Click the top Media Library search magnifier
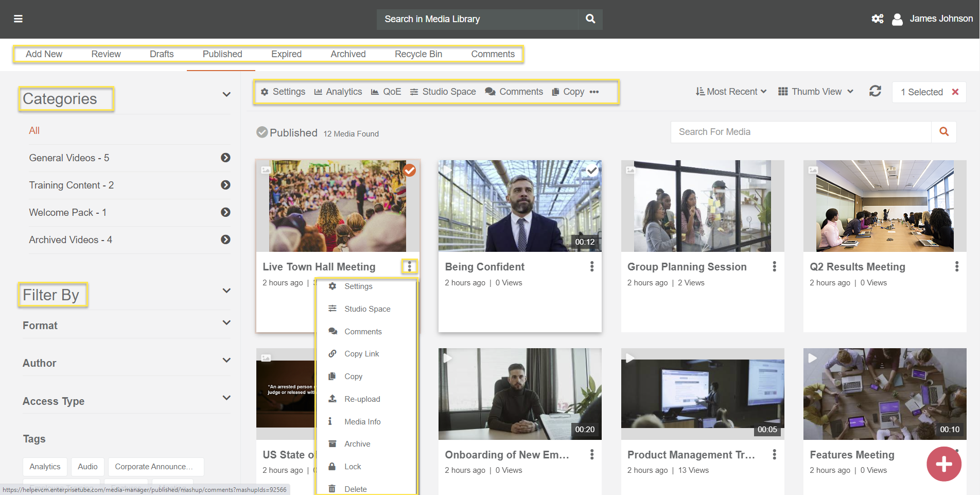The width and height of the screenshot is (980, 495). click(590, 19)
